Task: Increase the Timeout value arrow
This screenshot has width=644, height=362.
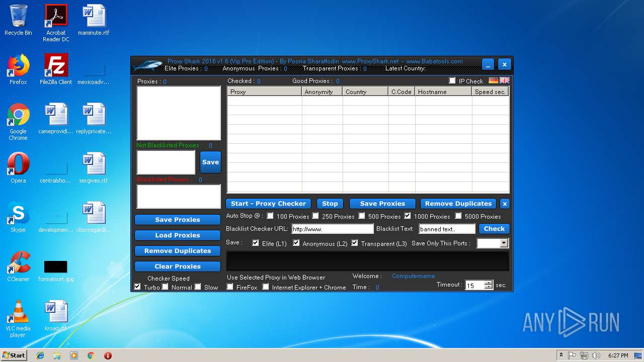Action: (x=489, y=283)
